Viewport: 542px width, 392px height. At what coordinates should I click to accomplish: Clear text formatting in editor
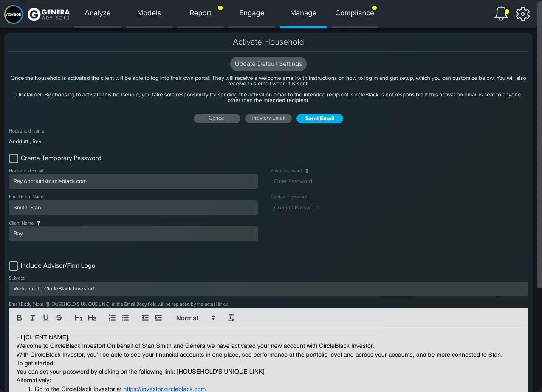coord(231,318)
